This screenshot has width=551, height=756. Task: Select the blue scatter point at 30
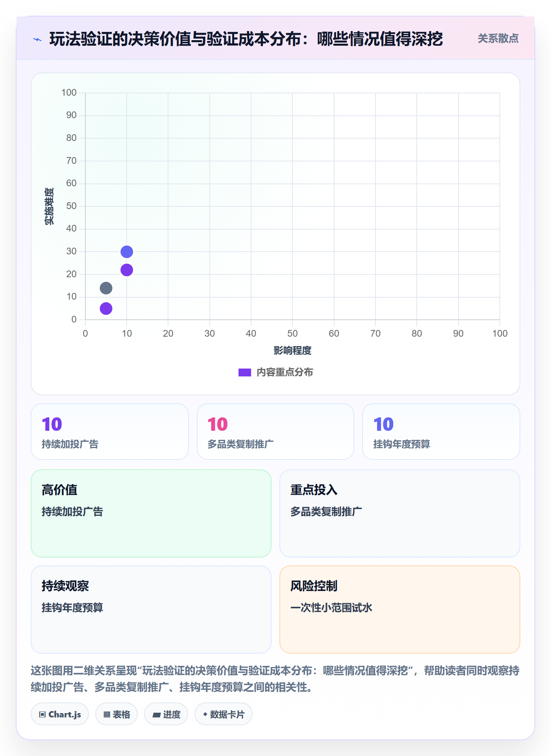(127, 252)
